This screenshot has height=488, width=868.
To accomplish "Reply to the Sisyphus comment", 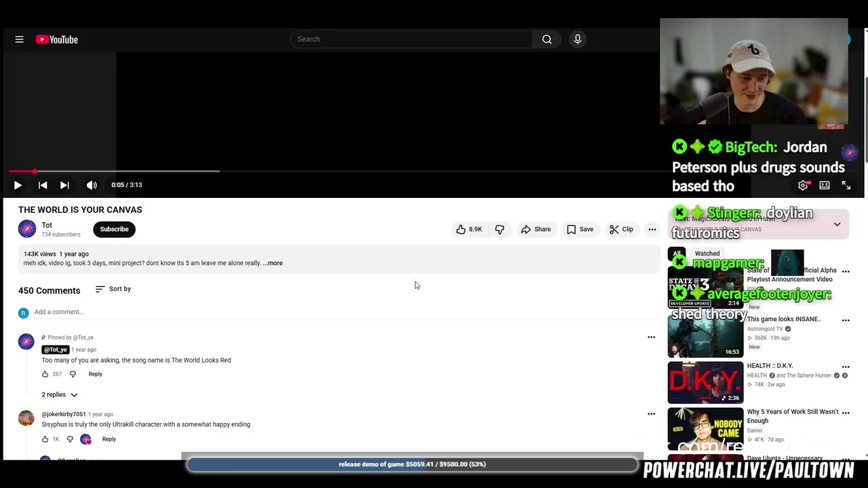I will [108, 439].
